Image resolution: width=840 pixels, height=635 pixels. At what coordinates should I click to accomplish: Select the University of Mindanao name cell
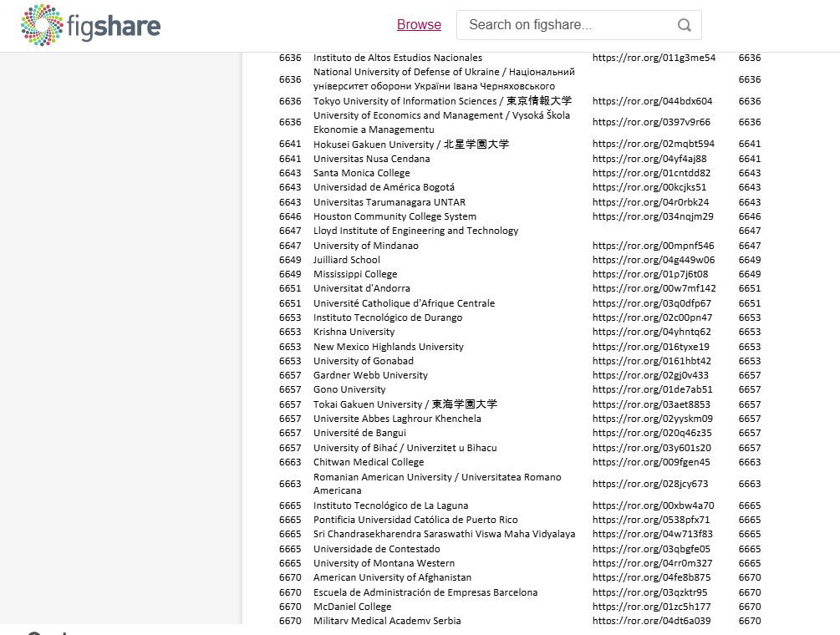[x=366, y=246]
